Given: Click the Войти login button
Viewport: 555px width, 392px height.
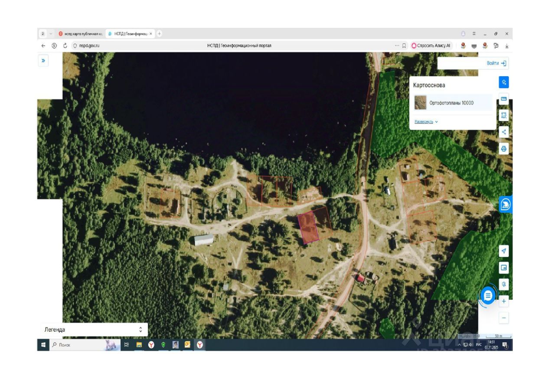Looking at the screenshot, I should (496, 63).
